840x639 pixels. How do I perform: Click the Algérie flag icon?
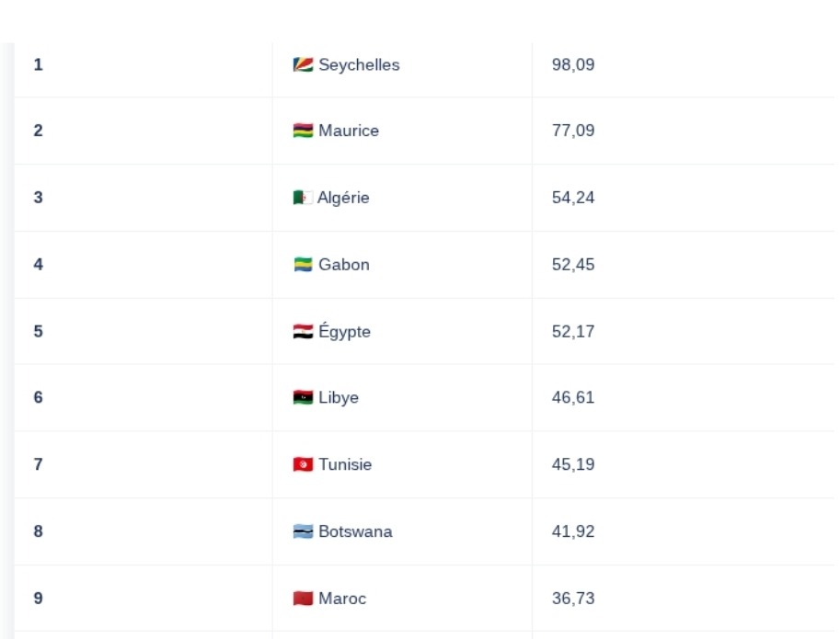(x=303, y=198)
